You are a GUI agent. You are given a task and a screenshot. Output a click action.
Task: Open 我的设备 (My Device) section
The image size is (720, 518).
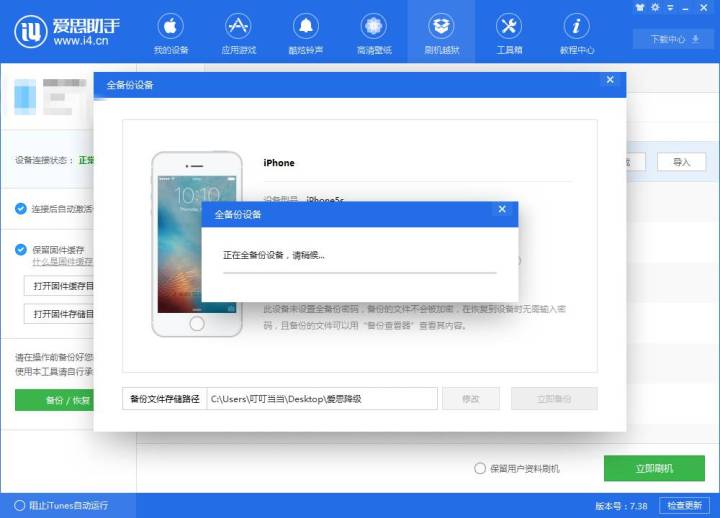coord(170,32)
